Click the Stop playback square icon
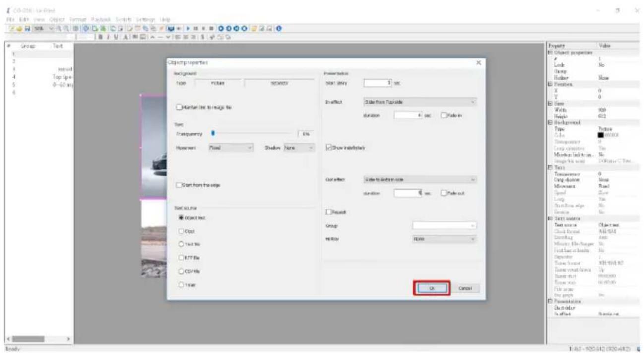The width and height of the screenshot is (644, 353). [x=211, y=29]
